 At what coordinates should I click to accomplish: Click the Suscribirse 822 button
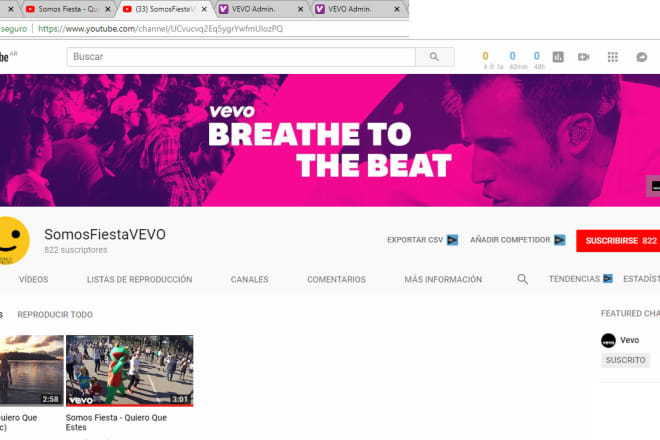tap(618, 241)
